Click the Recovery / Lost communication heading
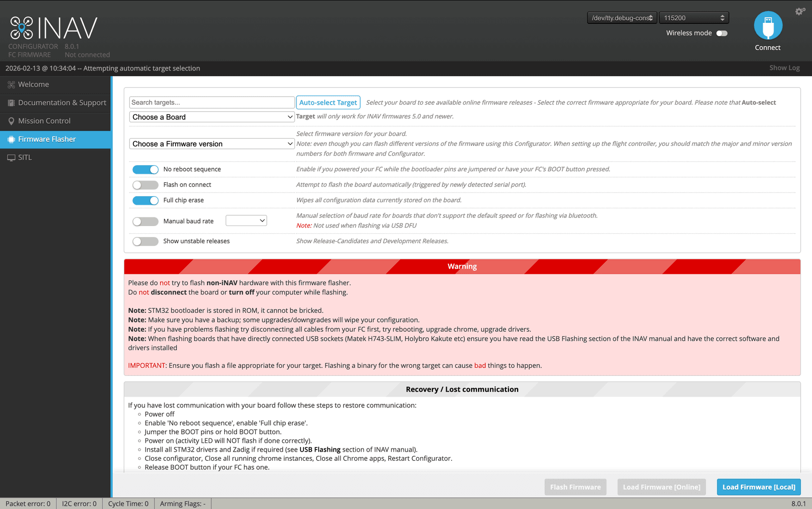Image resolution: width=812 pixels, height=509 pixels. coord(462,390)
